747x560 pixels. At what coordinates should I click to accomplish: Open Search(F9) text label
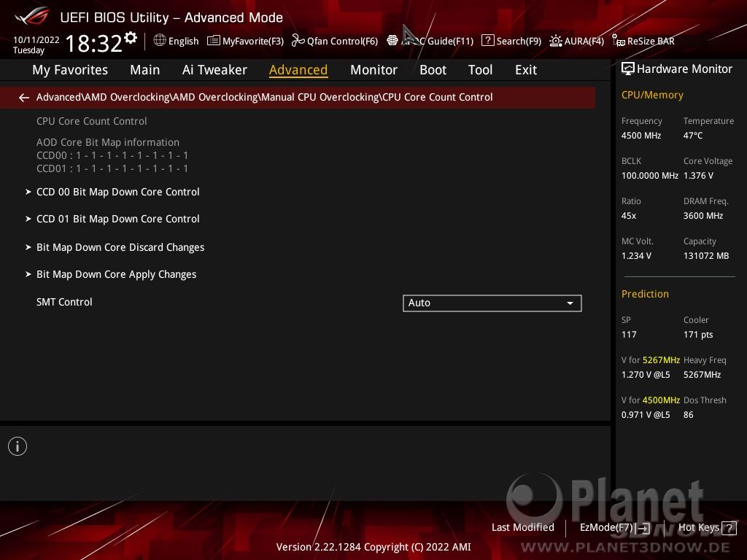point(519,42)
